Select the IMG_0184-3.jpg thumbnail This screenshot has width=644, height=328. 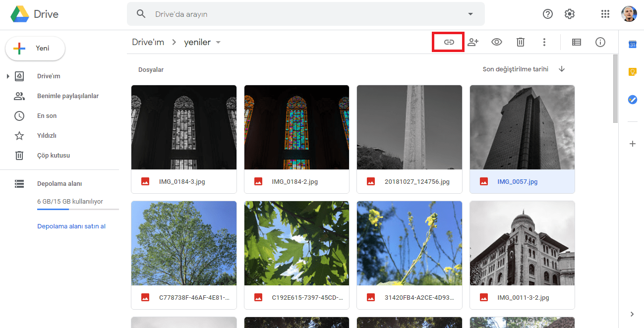tap(184, 127)
